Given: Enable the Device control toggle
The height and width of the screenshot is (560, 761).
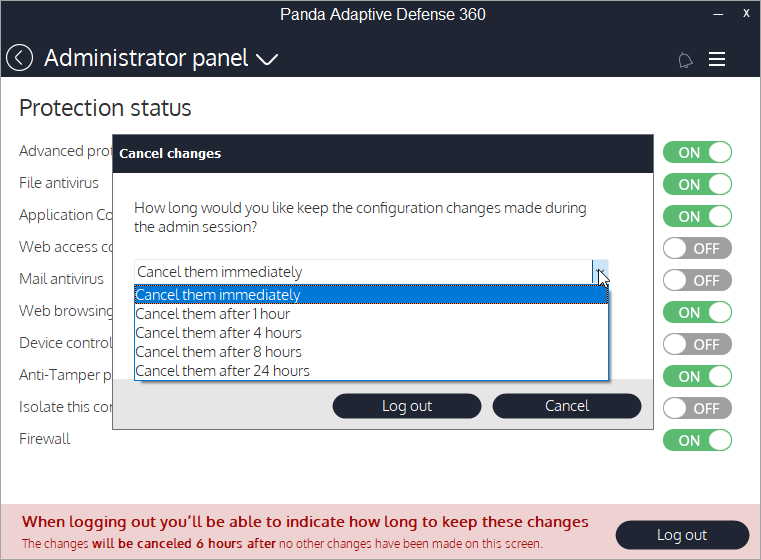Looking at the screenshot, I should 697,345.
